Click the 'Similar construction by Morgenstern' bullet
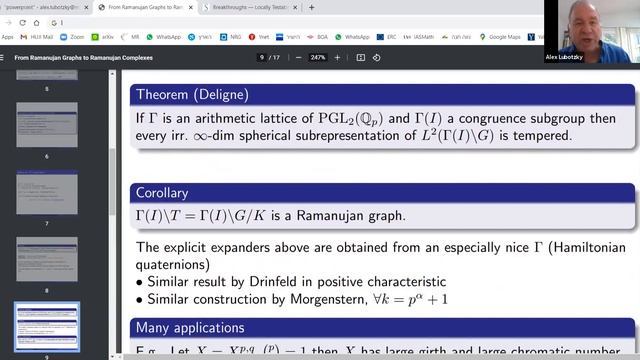 click(x=292, y=299)
